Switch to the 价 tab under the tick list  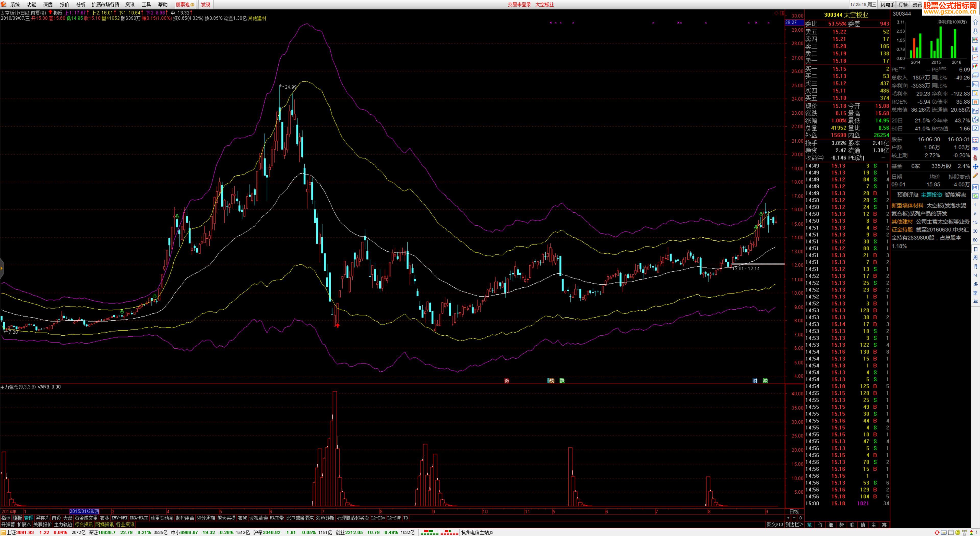(820, 525)
